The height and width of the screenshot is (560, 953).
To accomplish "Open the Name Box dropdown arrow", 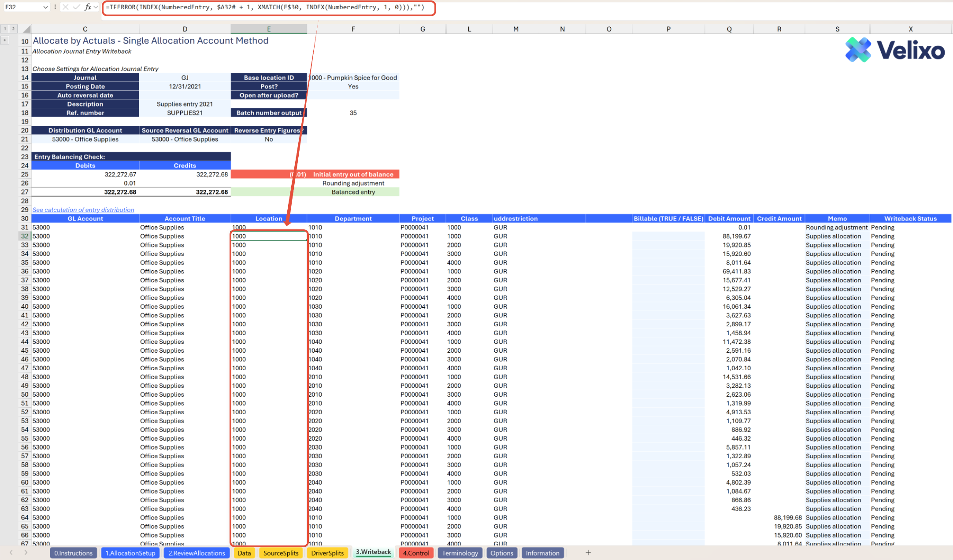I will [45, 7].
